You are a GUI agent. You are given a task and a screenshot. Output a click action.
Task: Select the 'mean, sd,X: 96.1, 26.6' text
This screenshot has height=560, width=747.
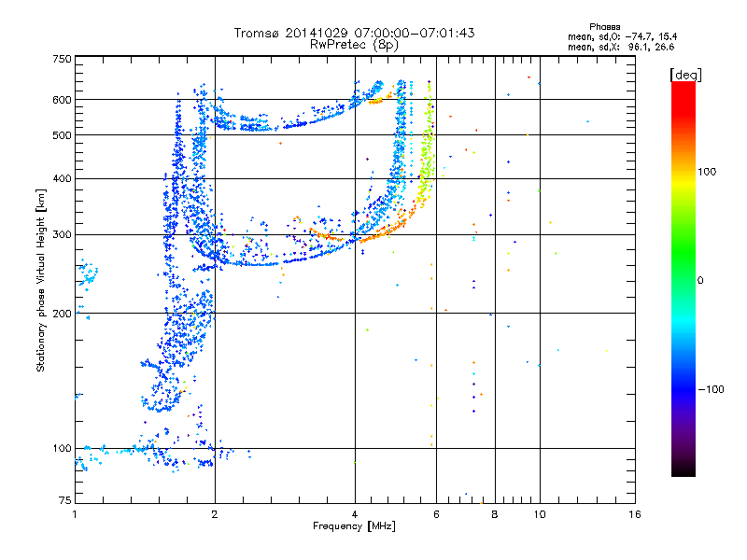pyautogui.click(x=621, y=48)
